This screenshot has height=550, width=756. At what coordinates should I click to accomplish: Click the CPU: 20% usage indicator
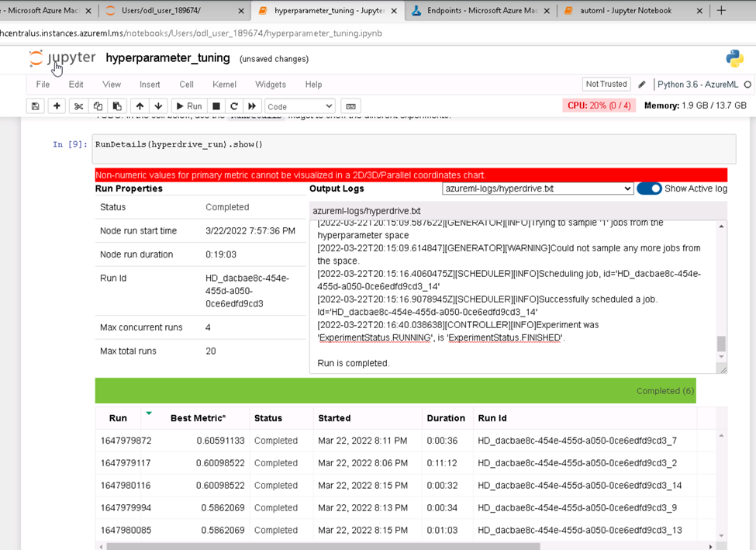tap(599, 106)
